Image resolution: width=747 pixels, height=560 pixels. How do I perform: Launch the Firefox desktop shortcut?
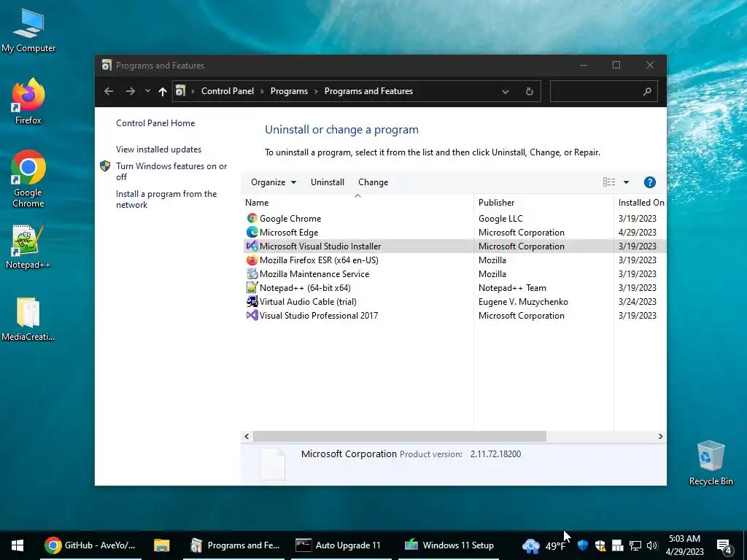point(28,101)
